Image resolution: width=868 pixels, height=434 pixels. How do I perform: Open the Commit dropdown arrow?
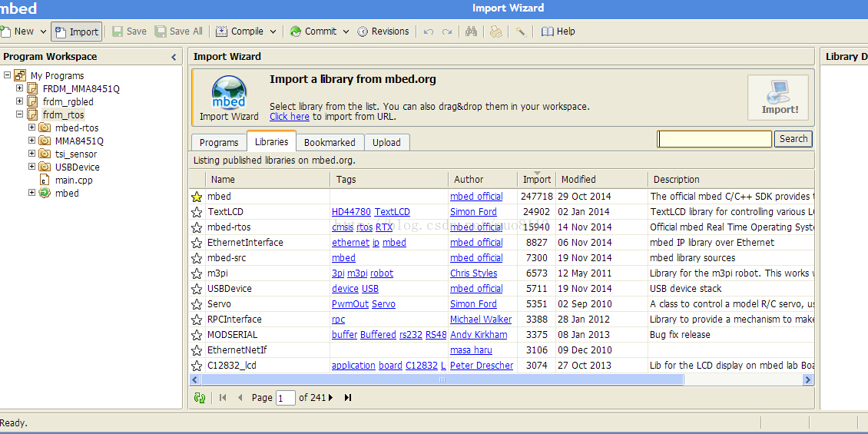pyautogui.click(x=346, y=32)
